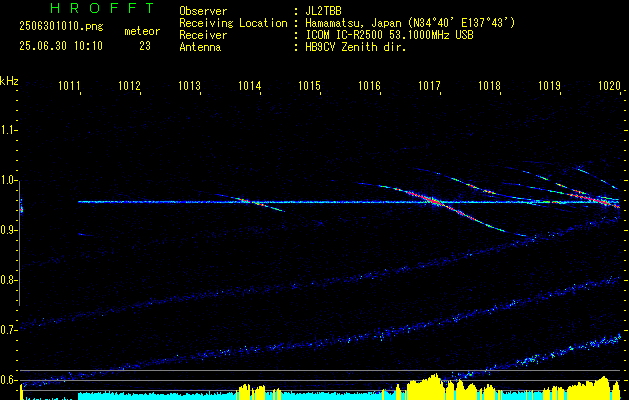Click the tallest yellow signal-level bar near 1017
Screen dimensions: 629x400
pos(434,386)
